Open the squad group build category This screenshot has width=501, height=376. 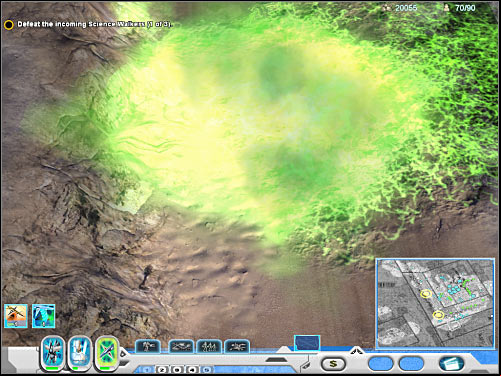point(209,347)
